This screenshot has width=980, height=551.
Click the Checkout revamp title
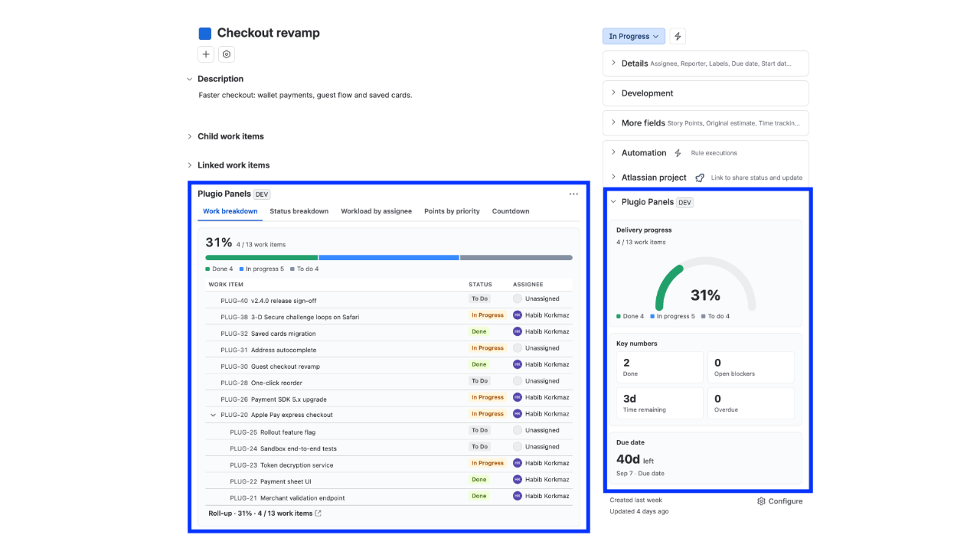tap(269, 33)
